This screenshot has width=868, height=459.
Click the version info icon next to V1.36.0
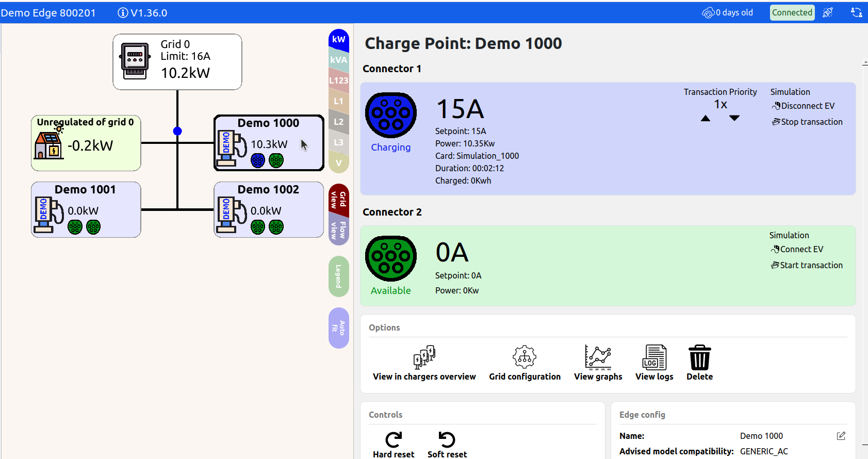click(x=123, y=13)
